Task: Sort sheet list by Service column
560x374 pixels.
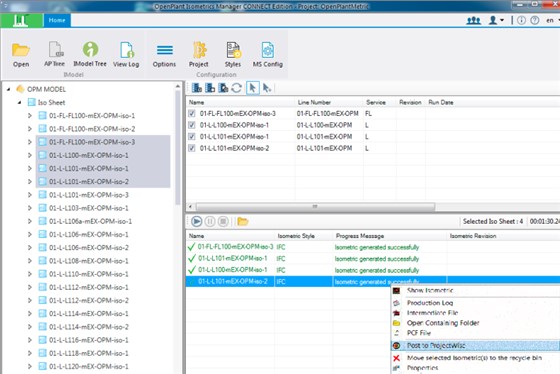Action: (380, 103)
